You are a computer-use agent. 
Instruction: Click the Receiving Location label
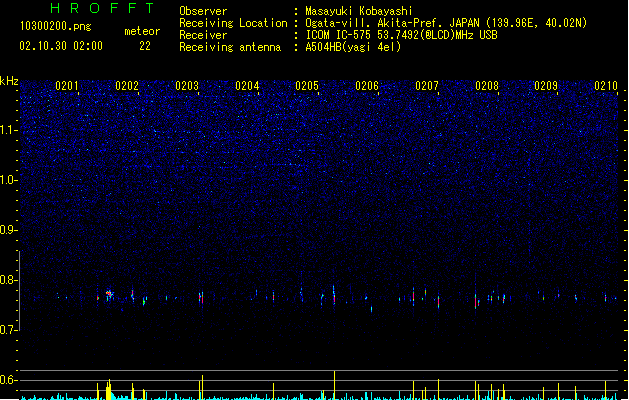pos(233,23)
